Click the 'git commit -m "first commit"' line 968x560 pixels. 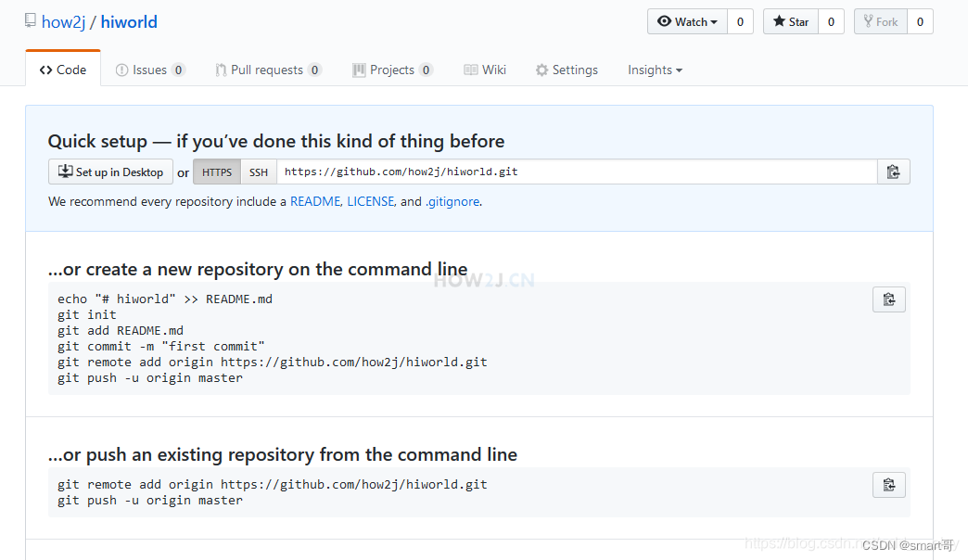pyautogui.click(x=161, y=347)
